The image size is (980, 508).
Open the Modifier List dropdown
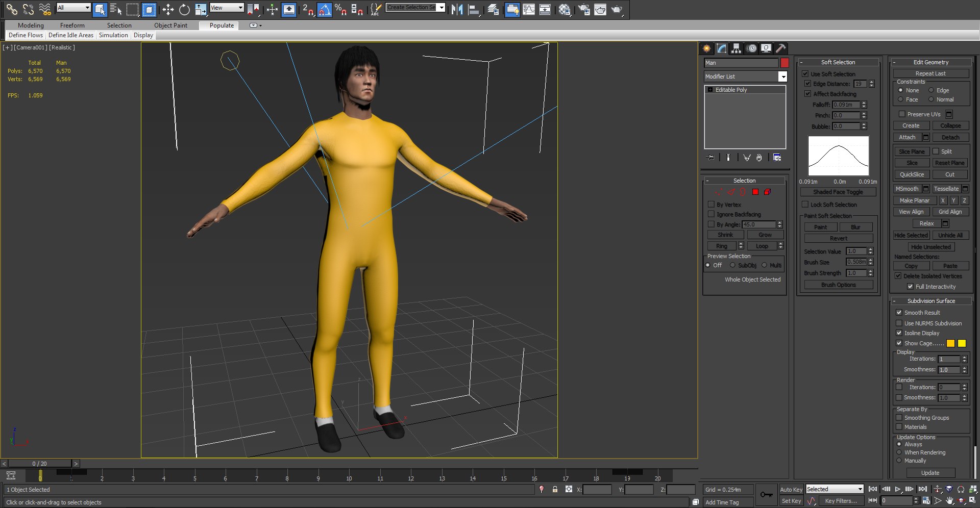[782, 77]
